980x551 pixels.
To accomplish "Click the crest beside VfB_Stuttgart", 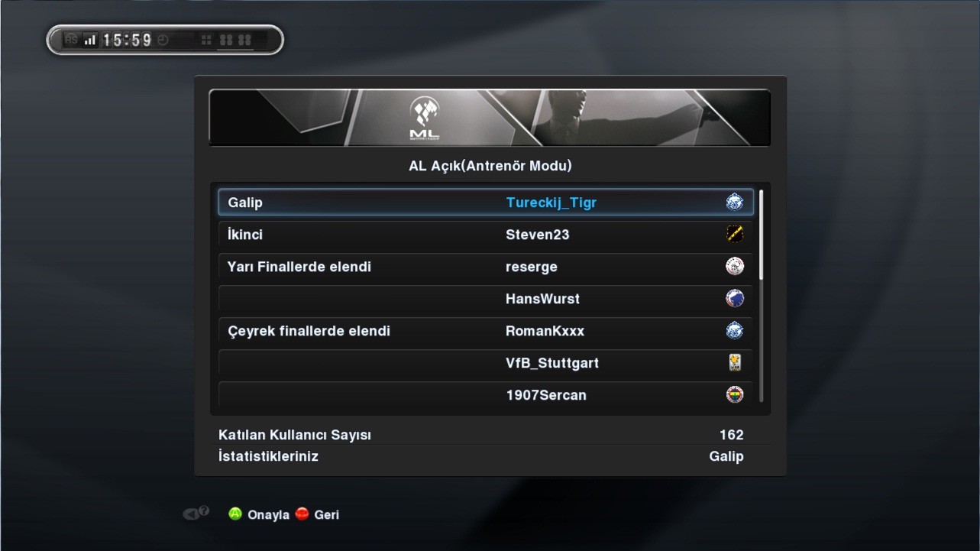I will [x=734, y=362].
